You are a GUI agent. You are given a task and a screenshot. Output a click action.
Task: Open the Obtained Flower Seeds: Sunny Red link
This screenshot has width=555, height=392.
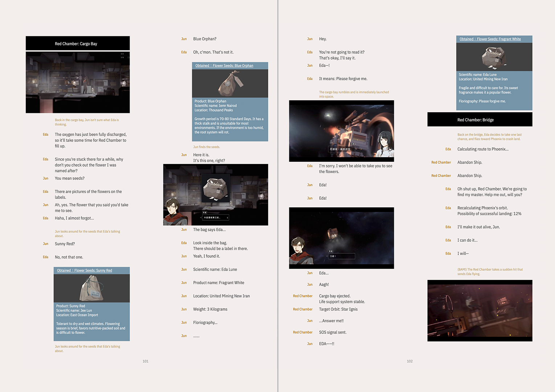tap(85, 270)
